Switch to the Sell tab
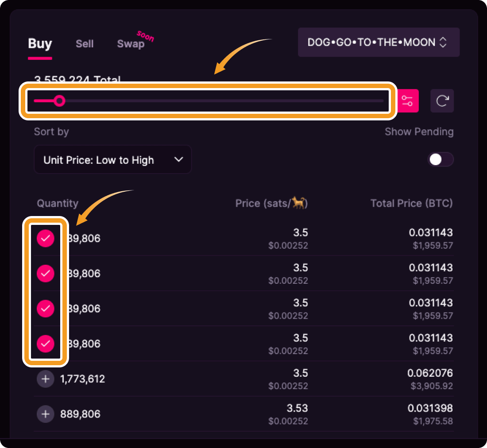 (85, 44)
